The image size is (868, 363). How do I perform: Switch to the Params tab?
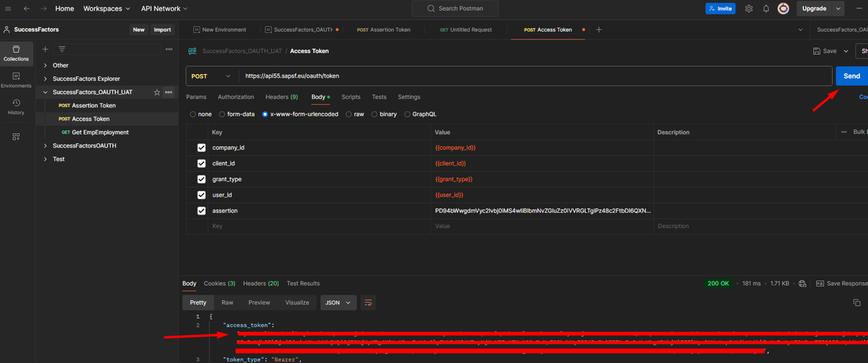[196, 97]
